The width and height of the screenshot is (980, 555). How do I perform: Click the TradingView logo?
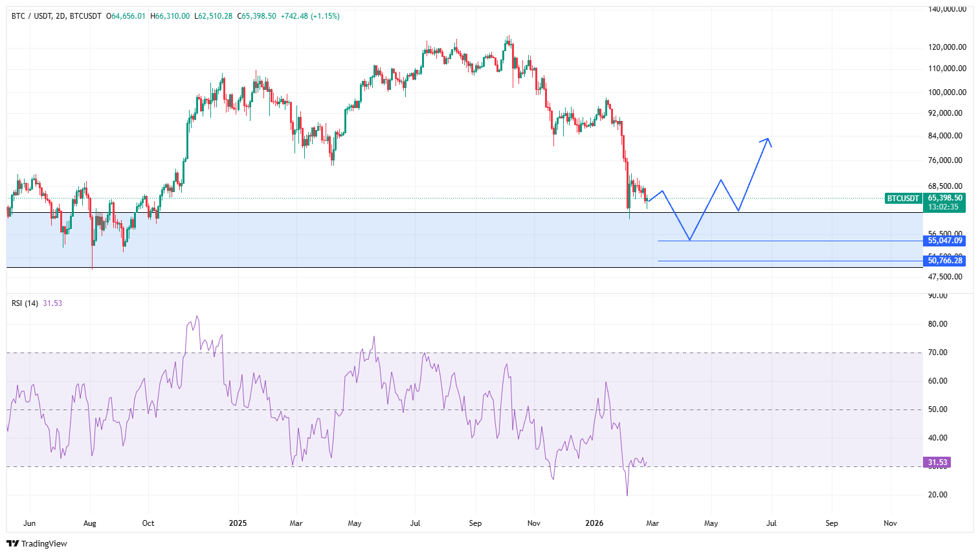[37, 543]
